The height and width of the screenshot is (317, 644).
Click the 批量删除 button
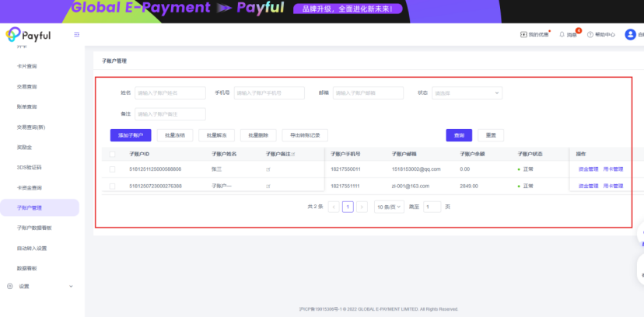pyautogui.click(x=258, y=135)
